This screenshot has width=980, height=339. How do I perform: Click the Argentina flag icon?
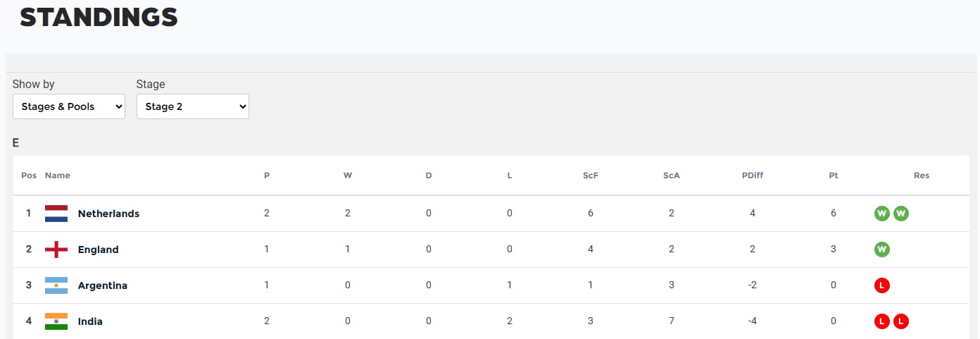pos(56,285)
